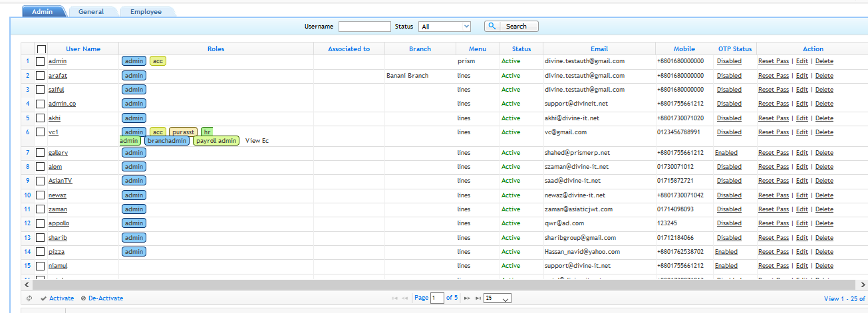
Task: Click Disabled OTP status for zaman
Action: tap(729, 209)
